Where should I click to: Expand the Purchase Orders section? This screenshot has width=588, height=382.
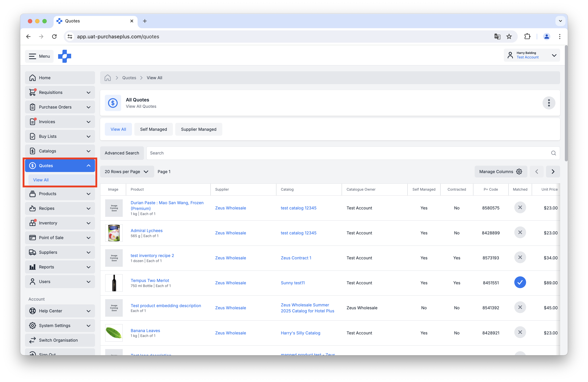[60, 107]
